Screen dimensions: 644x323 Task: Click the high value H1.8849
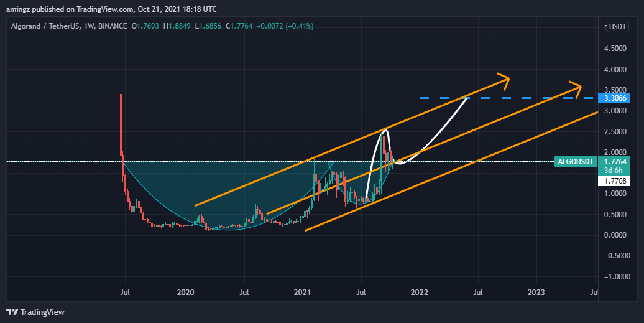coord(177,26)
